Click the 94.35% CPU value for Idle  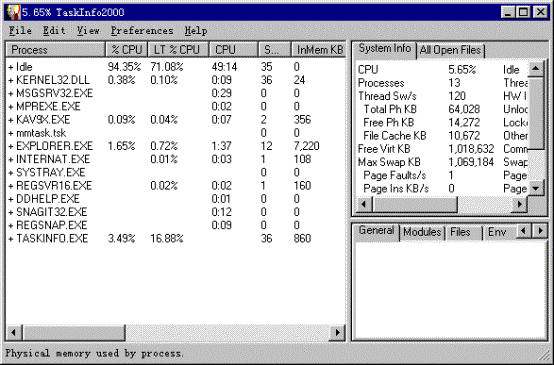pyautogui.click(x=124, y=67)
